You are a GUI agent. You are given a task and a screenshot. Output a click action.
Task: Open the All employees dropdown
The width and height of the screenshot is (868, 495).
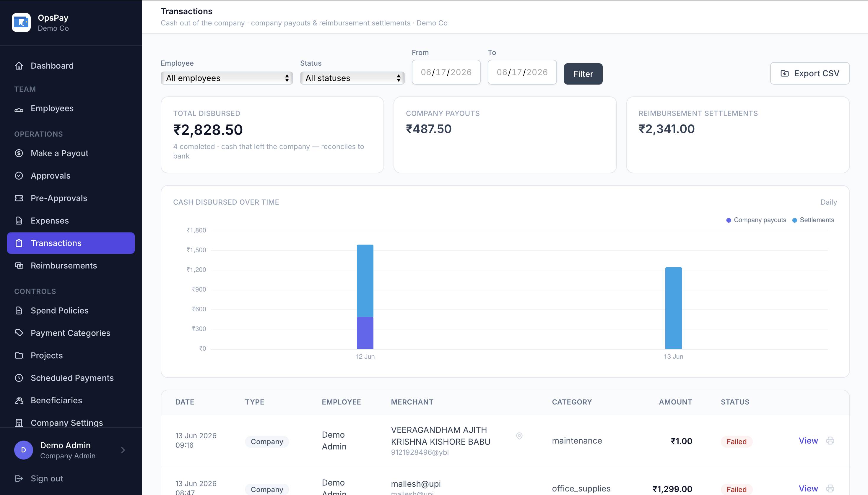[227, 78]
